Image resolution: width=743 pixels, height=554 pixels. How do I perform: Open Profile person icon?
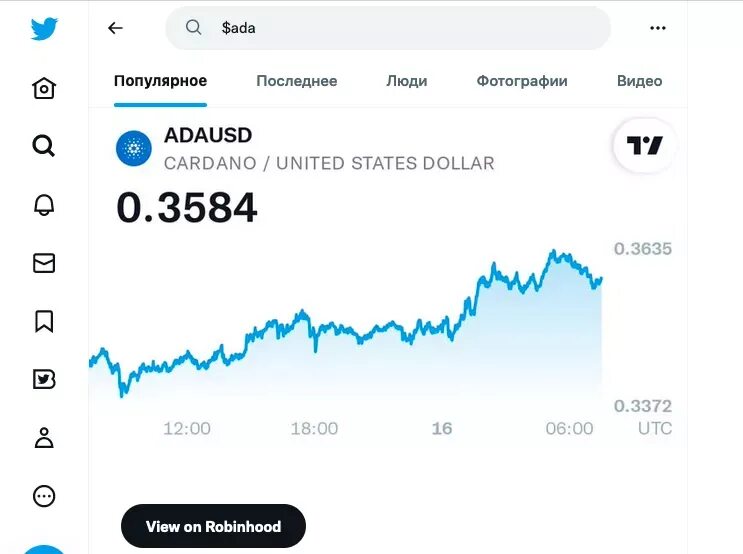(x=44, y=437)
